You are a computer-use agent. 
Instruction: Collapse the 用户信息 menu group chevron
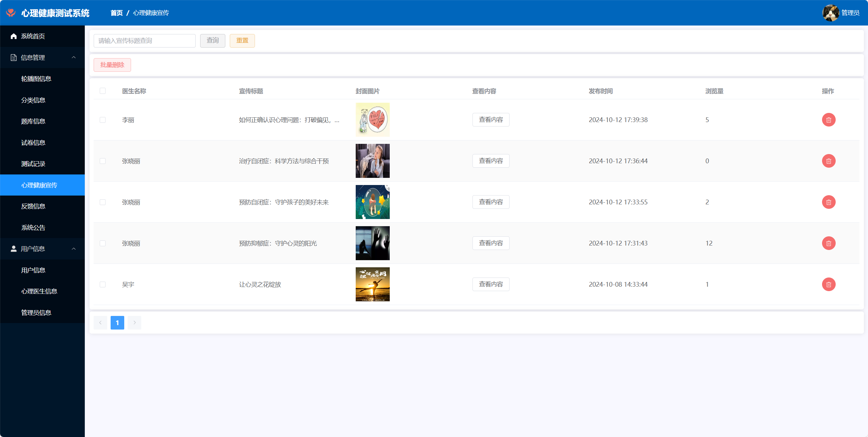(74, 249)
